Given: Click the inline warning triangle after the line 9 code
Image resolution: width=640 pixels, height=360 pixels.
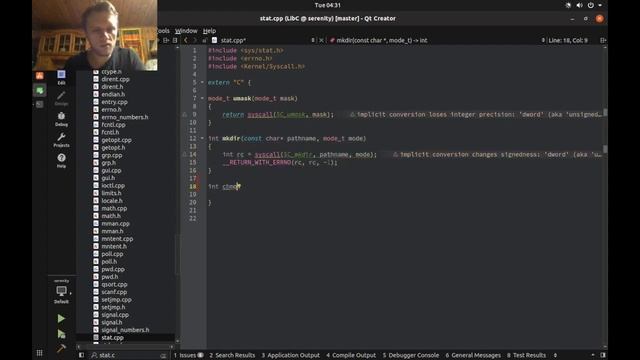Looking at the screenshot, I should coord(352,114).
